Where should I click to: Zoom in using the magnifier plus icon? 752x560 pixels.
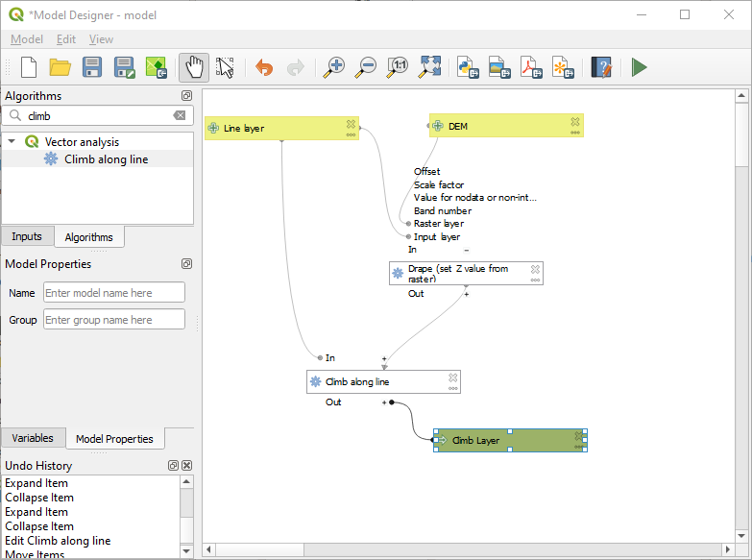tap(333, 67)
